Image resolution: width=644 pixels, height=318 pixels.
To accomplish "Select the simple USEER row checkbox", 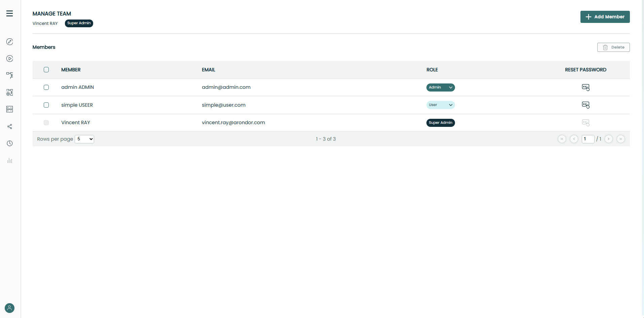I will click(46, 105).
